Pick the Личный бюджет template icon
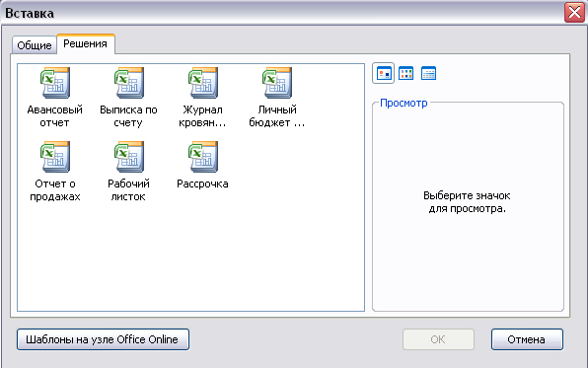 (x=277, y=83)
